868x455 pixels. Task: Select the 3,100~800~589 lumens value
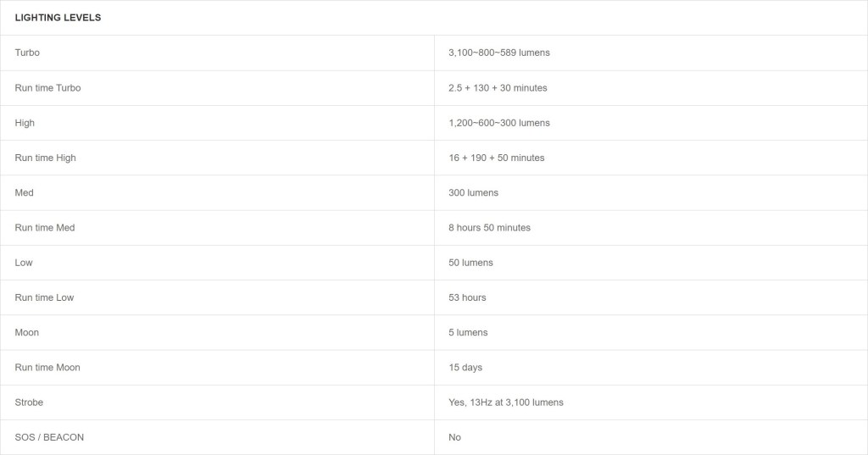pos(498,53)
